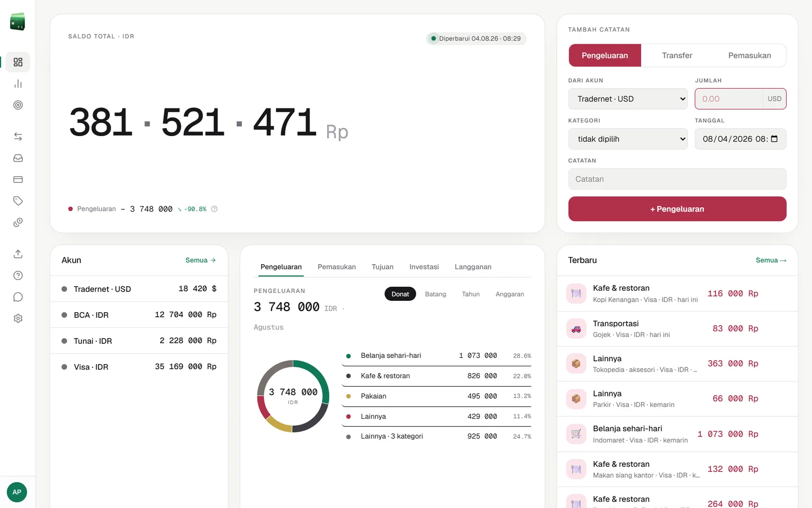Open the settings gear icon in sidebar
This screenshot has height=508, width=812.
(18, 318)
